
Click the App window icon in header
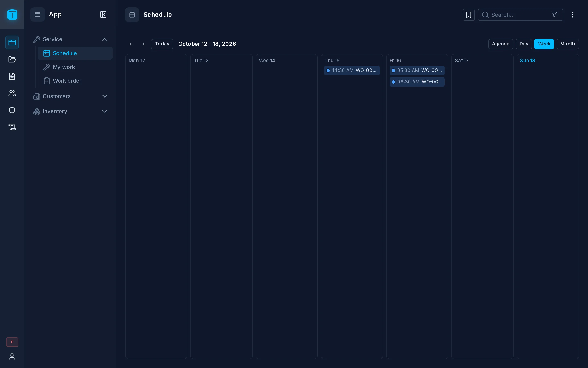point(37,15)
